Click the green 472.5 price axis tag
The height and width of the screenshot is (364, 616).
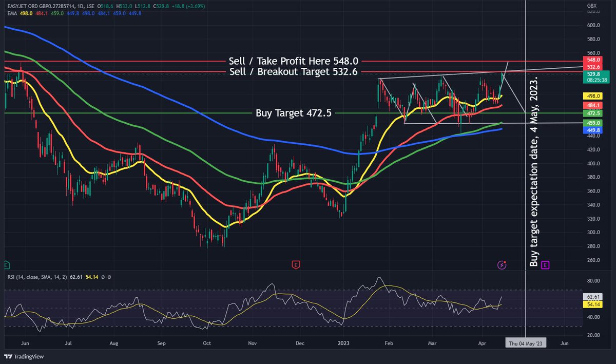tap(593, 113)
